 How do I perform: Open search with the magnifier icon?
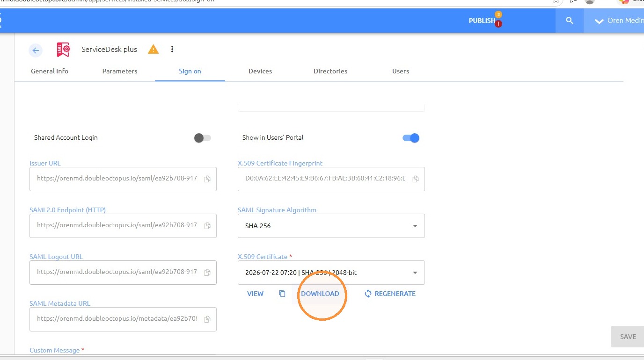[x=570, y=21]
